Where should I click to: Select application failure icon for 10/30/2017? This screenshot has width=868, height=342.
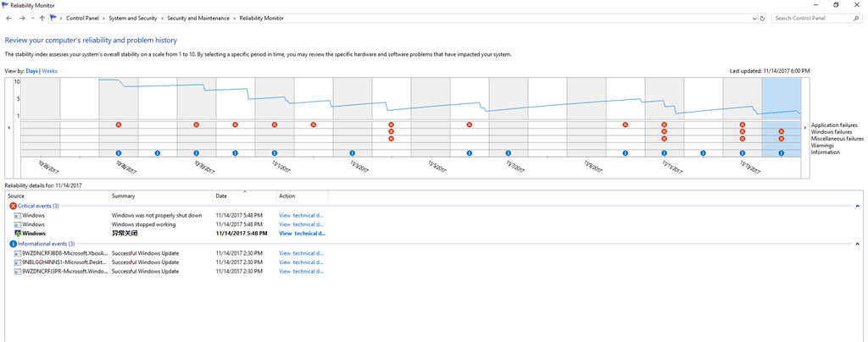pyautogui.click(x=197, y=125)
